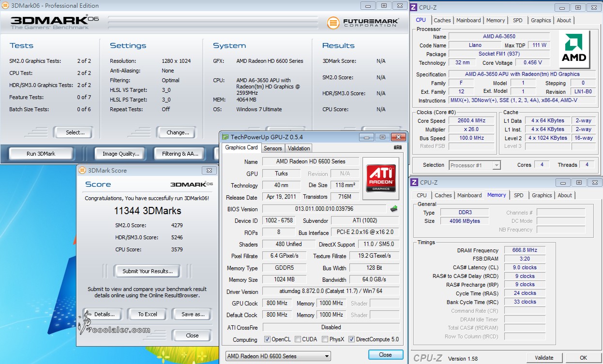Click the GPU-Z title bar icon
Screen dimensions: 603x364
tap(225, 137)
